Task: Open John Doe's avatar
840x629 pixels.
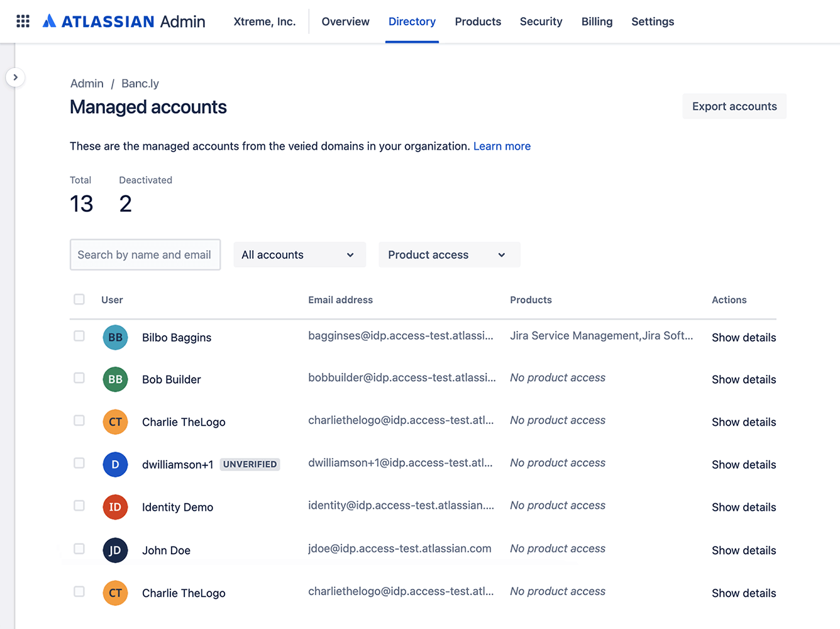Action: pyautogui.click(x=115, y=550)
